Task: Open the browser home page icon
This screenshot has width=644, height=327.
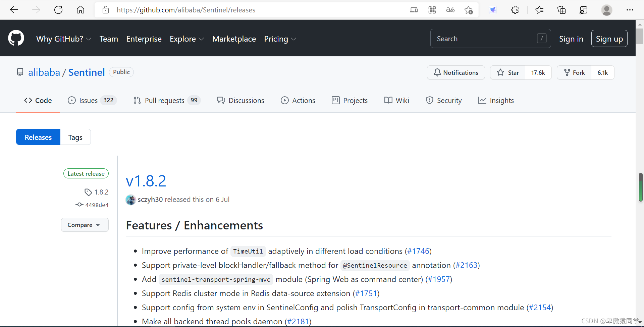Action: pos(80,10)
